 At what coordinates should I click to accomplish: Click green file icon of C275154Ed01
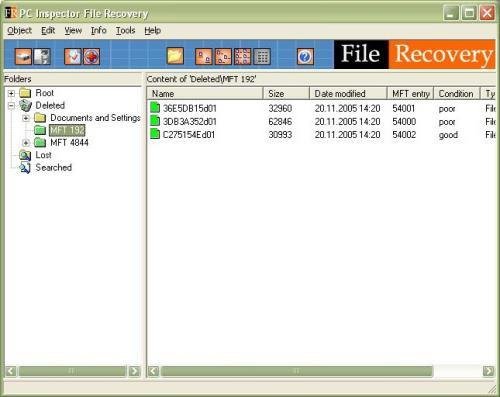[x=155, y=134]
